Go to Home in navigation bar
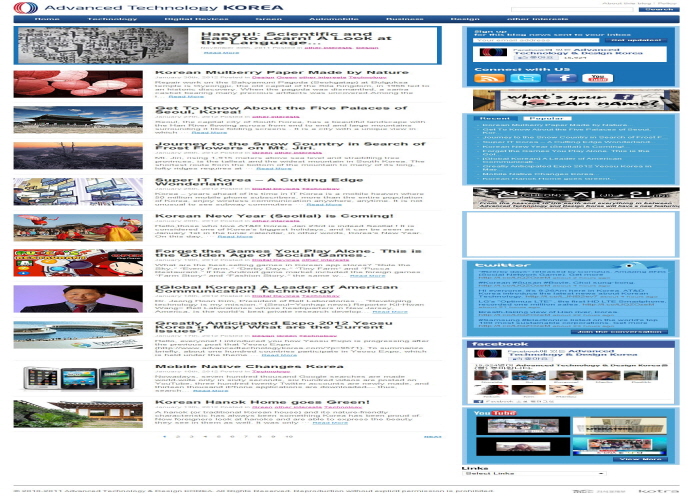 click(47, 19)
